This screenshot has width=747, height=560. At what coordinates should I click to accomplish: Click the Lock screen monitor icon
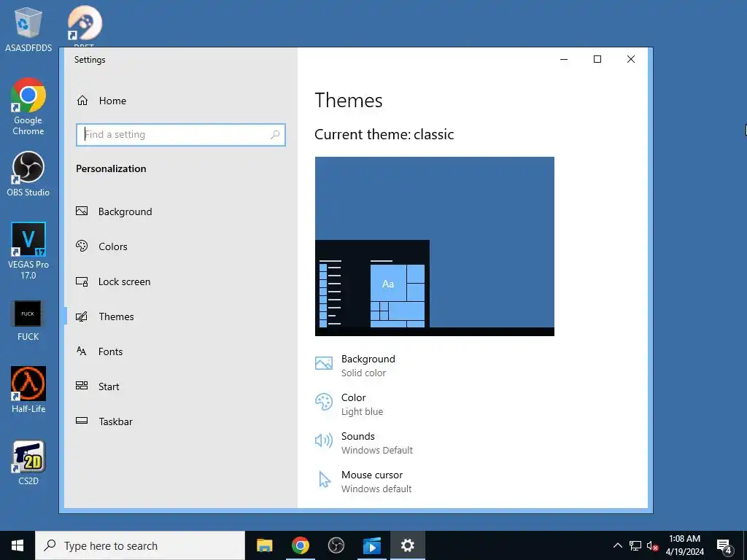click(82, 281)
